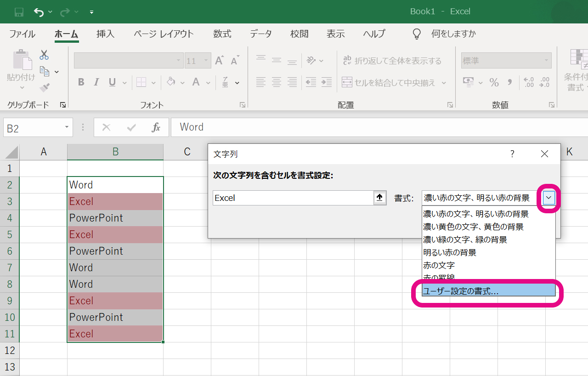588x376 pixels.
Task: Click the formula bar containing Word
Action: pyautogui.click(x=379, y=127)
